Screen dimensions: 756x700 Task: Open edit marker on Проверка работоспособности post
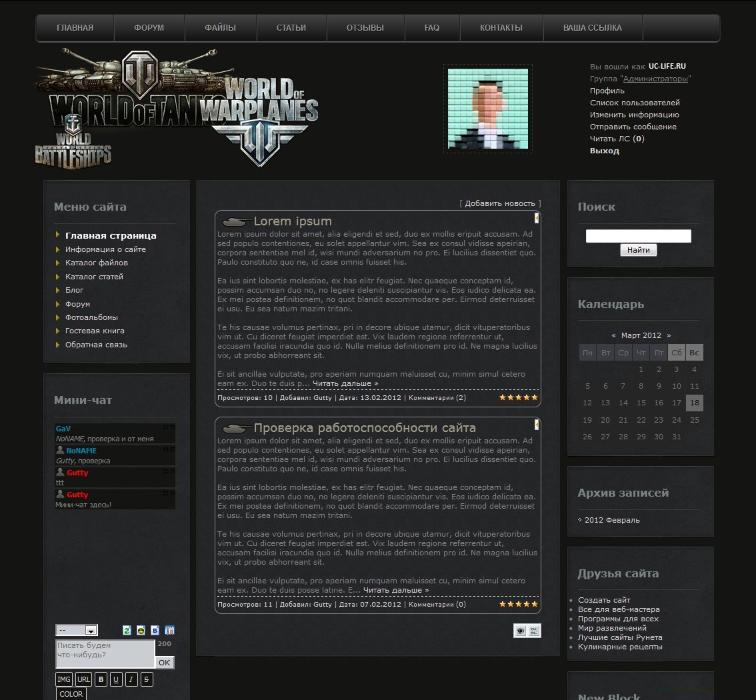pyautogui.click(x=537, y=425)
